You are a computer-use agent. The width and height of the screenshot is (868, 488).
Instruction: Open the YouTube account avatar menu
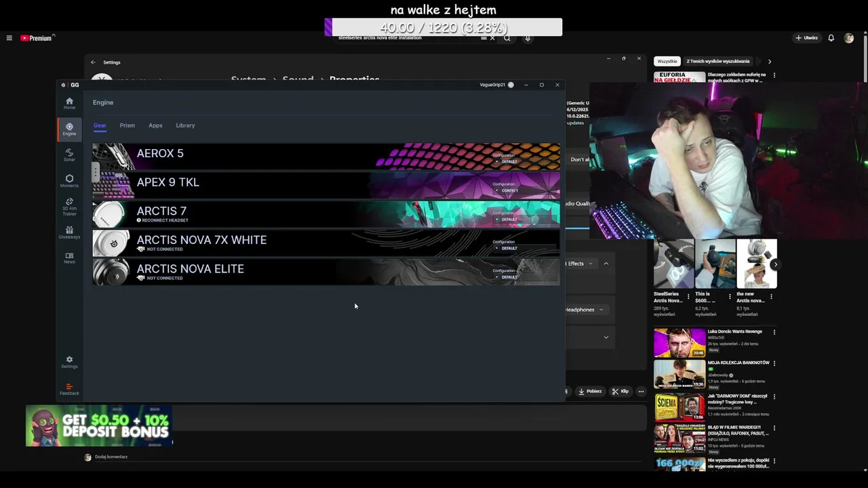tap(849, 38)
